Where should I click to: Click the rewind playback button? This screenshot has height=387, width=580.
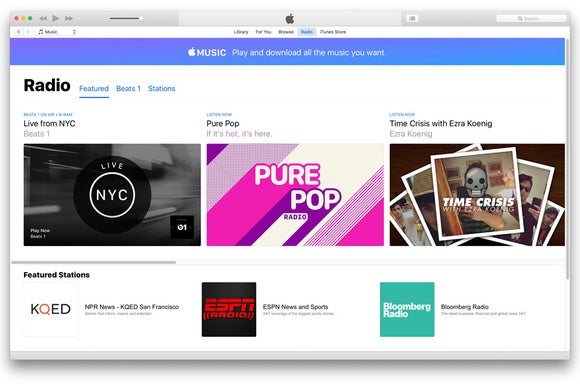(x=43, y=18)
